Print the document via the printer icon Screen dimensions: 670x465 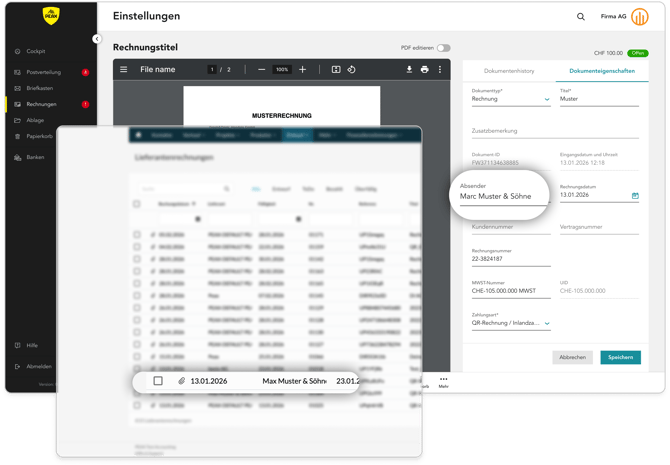pos(424,70)
